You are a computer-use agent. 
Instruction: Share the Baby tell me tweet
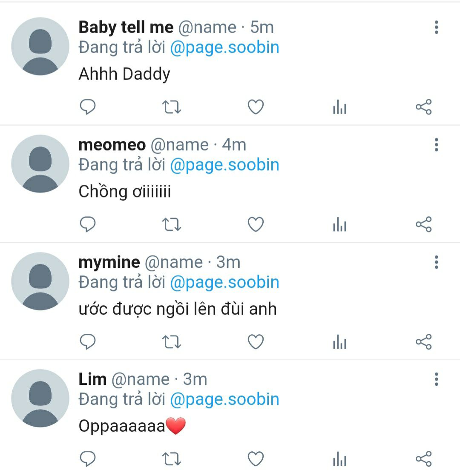423,107
